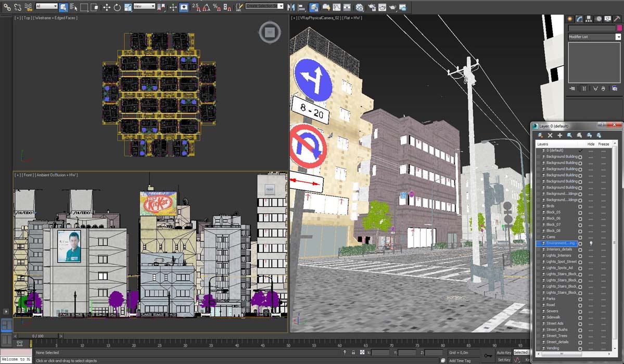Screen dimensions: 624x364
Task: Select the Select and Move tool
Action: point(107,7)
